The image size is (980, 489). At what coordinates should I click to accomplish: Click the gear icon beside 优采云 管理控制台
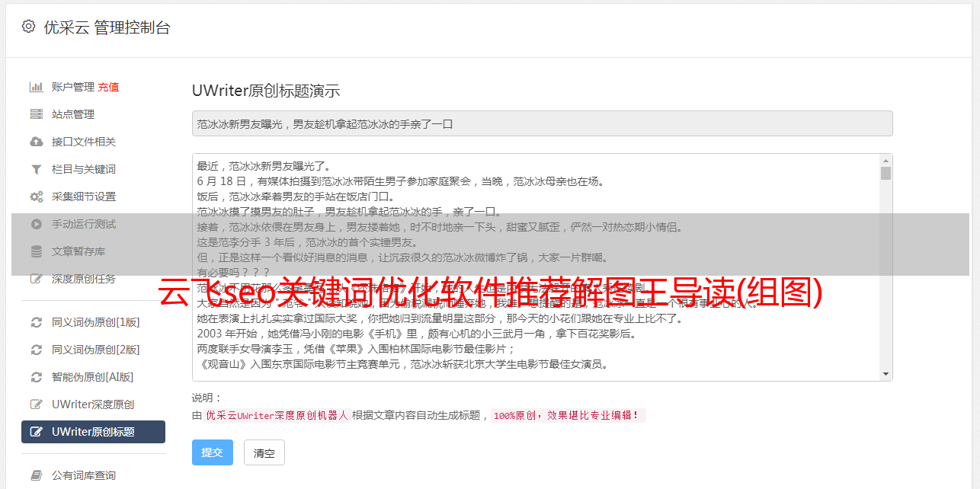[28, 27]
